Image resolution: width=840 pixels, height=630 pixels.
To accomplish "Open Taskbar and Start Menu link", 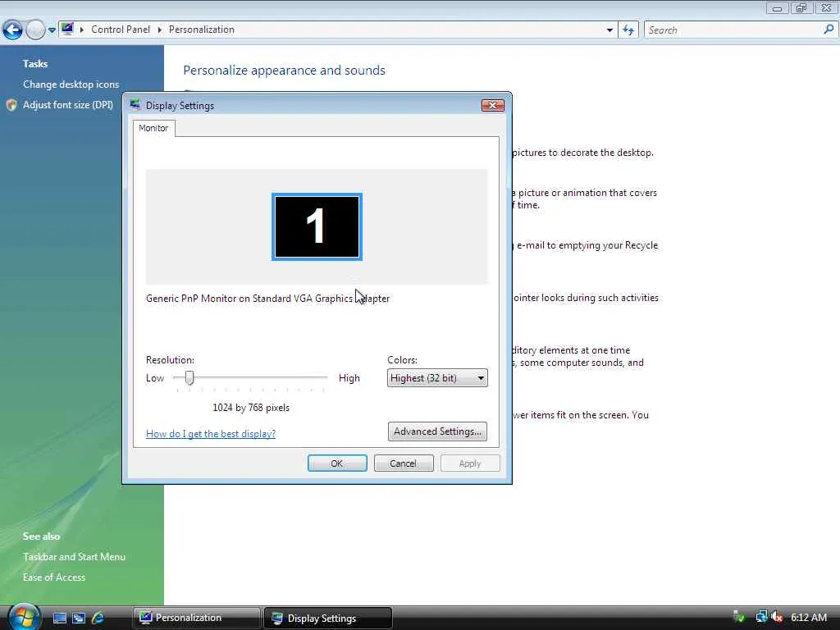I will click(x=74, y=557).
